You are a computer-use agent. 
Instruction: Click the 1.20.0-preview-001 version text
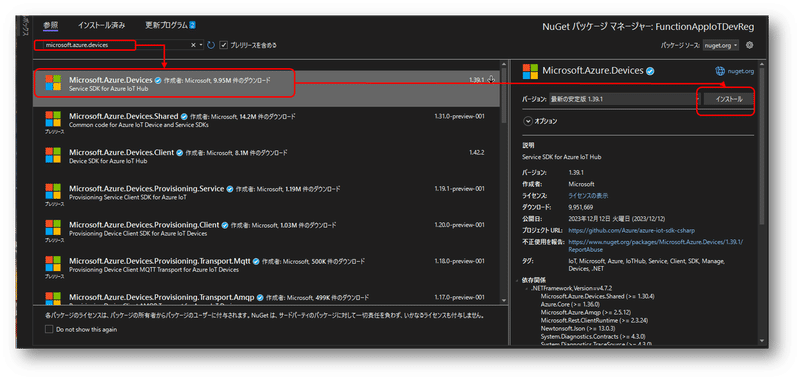tap(459, 225)
